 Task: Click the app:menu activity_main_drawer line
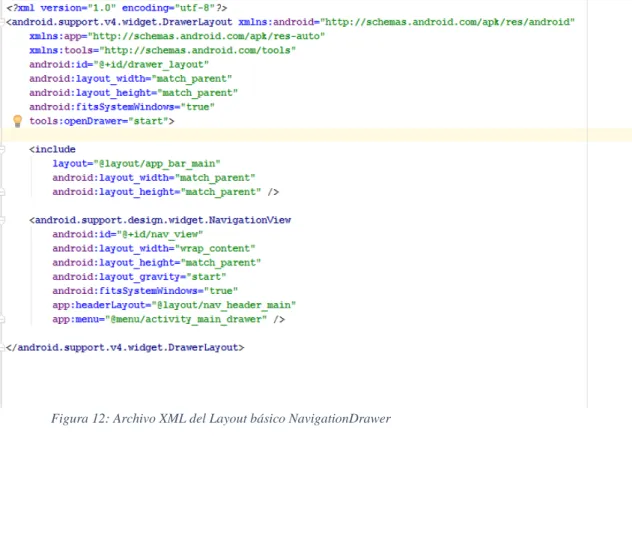[168, 319]
